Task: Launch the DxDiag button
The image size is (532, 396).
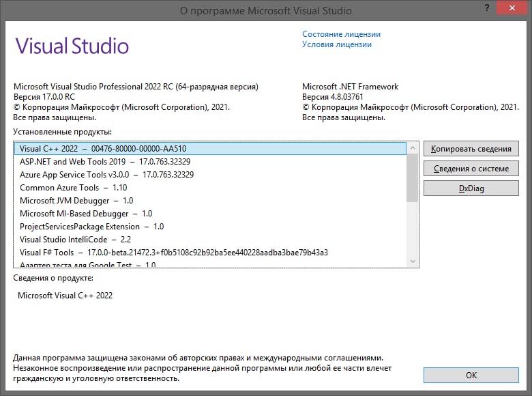Action: (471, 188)
